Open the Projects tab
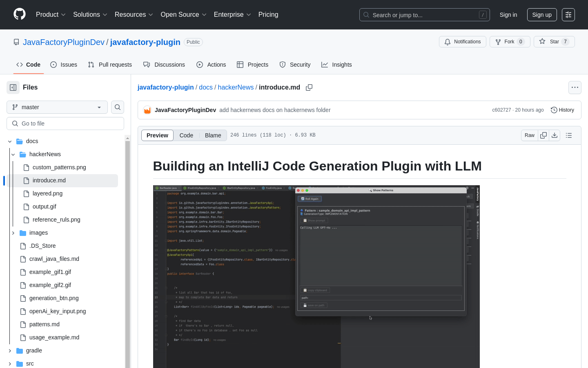This screenshot has height=368, width=588. pos(253,65)
